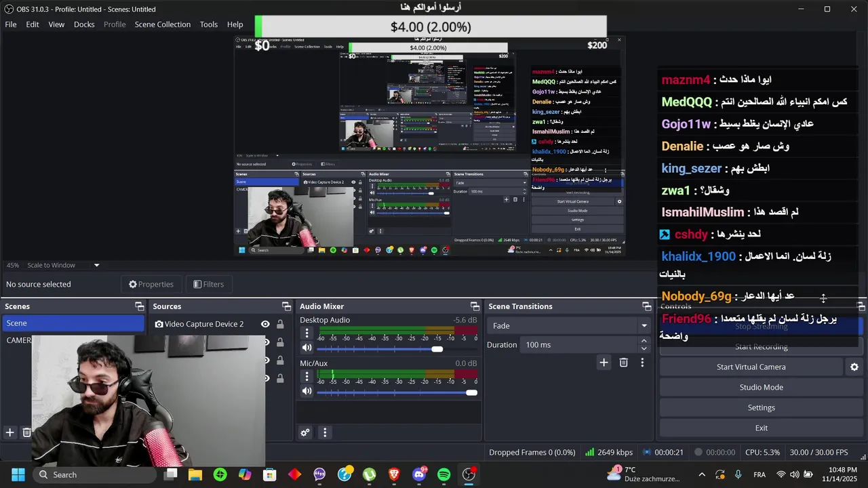Click the source Properties button
Screen dimensions: 868x488
[x=151, y=284]
